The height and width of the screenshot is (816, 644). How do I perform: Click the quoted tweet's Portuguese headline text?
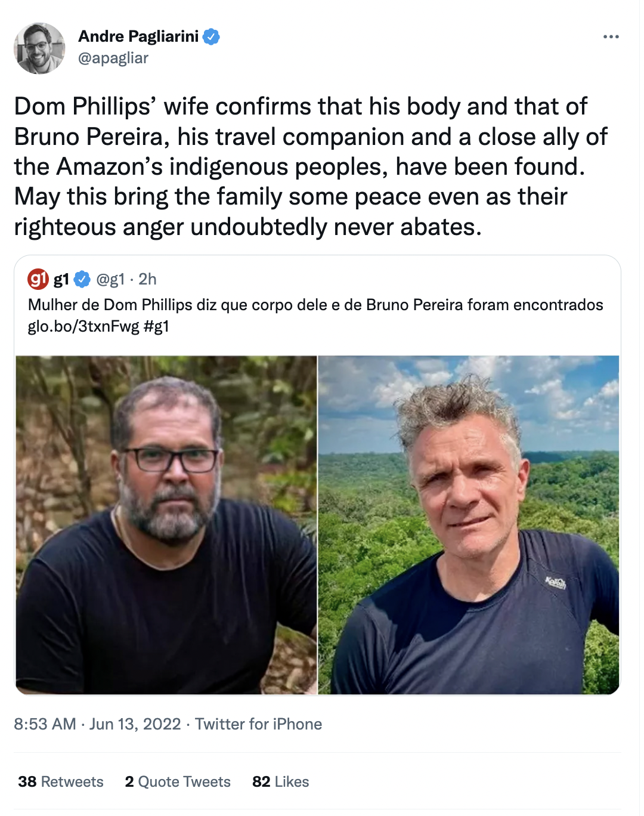(315, 305)
